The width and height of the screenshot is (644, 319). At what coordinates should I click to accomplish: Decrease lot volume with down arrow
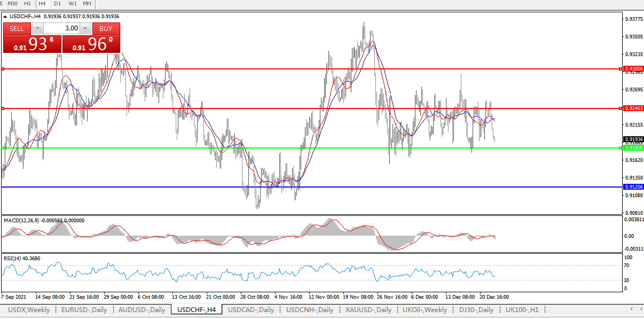tap(37, 28)
